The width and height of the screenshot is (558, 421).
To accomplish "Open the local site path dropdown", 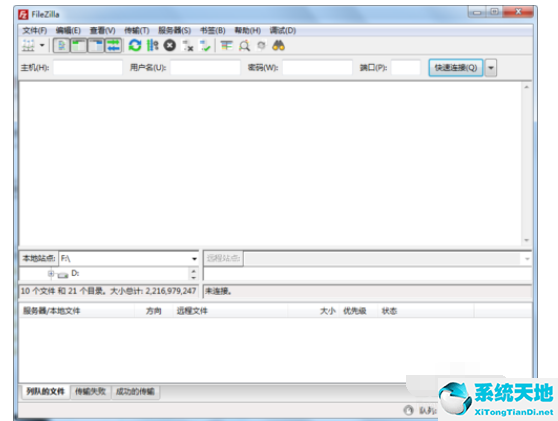I will pos(194,259).
